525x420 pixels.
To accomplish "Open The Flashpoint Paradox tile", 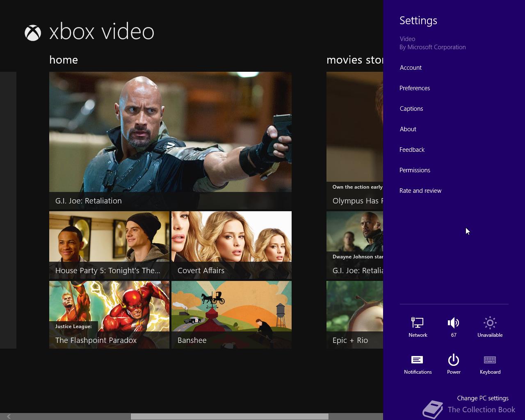I will pyautogui.click(x=109, y=315).
